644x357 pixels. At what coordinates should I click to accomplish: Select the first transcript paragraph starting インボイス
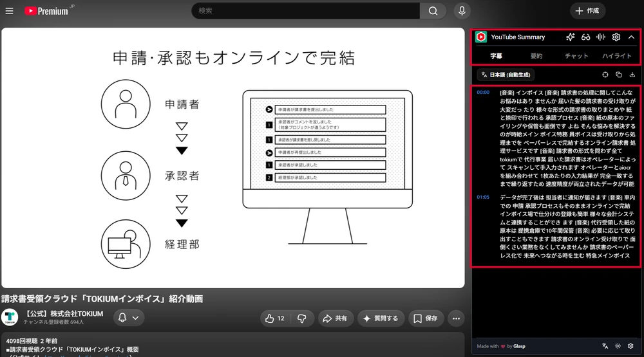567,138
